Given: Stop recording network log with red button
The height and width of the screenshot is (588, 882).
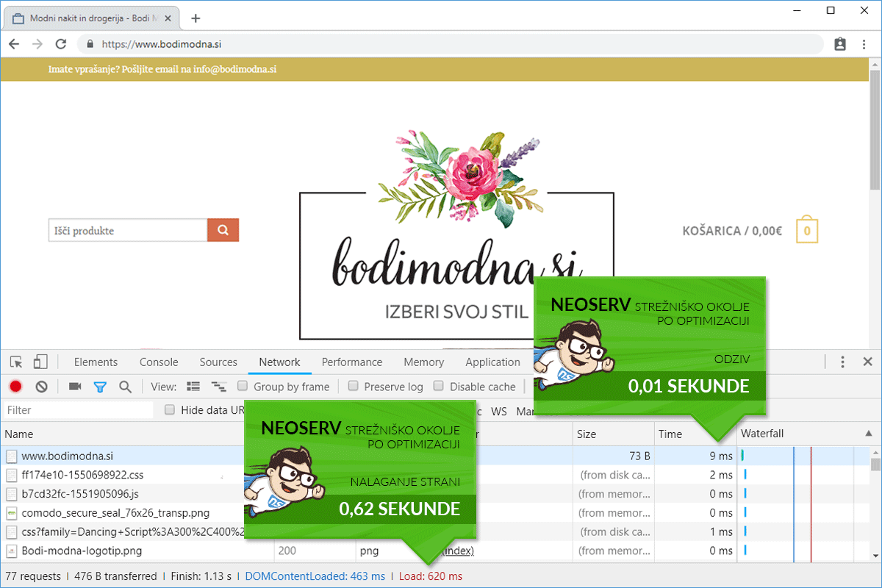Looking at the screenshot, I should point(15,387).
